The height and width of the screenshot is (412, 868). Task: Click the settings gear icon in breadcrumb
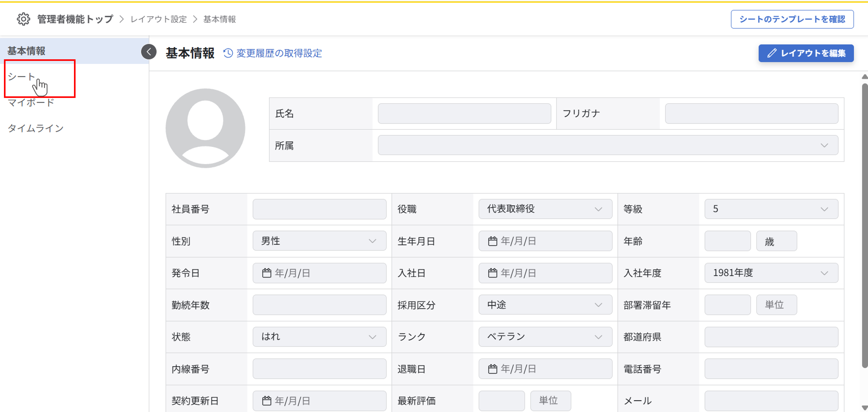coord(24,19)
